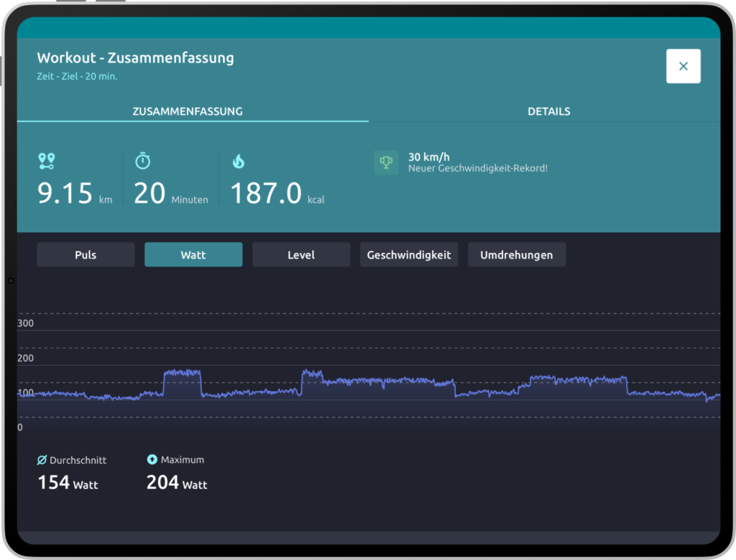736x560 pixels.
Task: Click 'Neuer Geschwindigkeit-Rekord!' message
Action: pyautogui.click(x=478, y=168)
